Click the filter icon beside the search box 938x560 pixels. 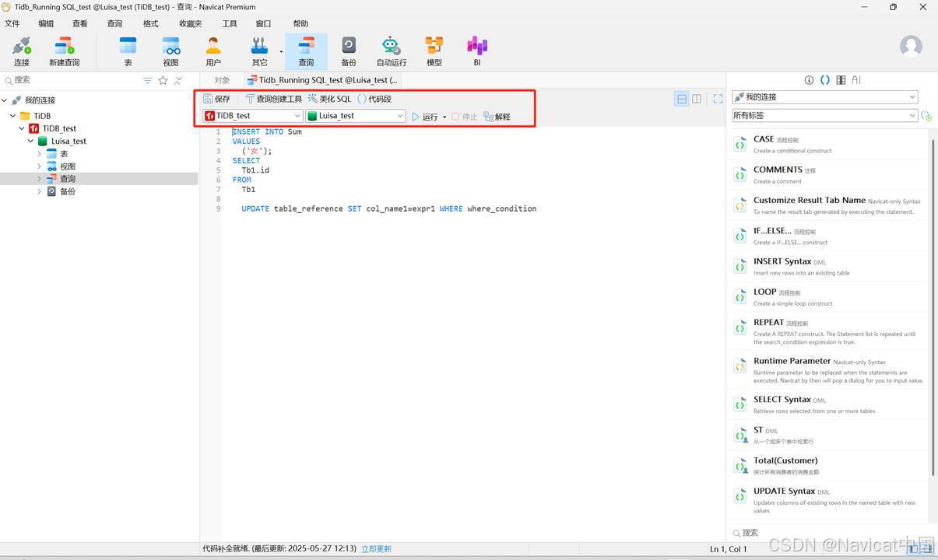point(148,80)
